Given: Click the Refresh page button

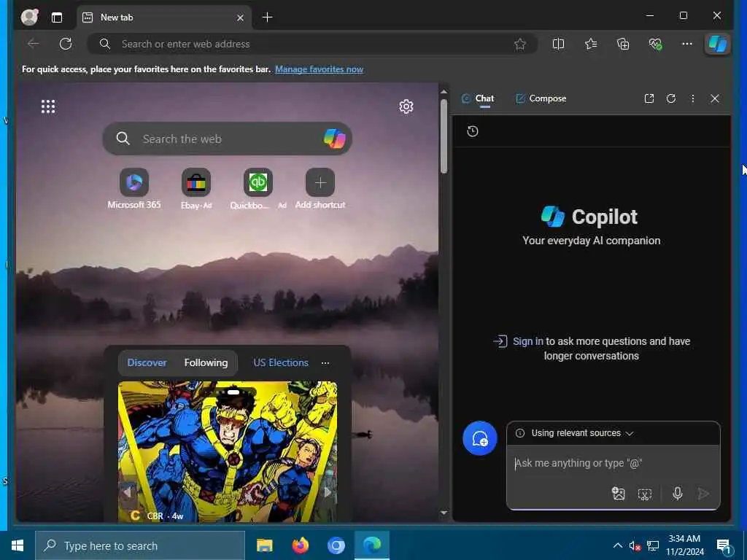Looking at the screenshot, I should 65,44.
